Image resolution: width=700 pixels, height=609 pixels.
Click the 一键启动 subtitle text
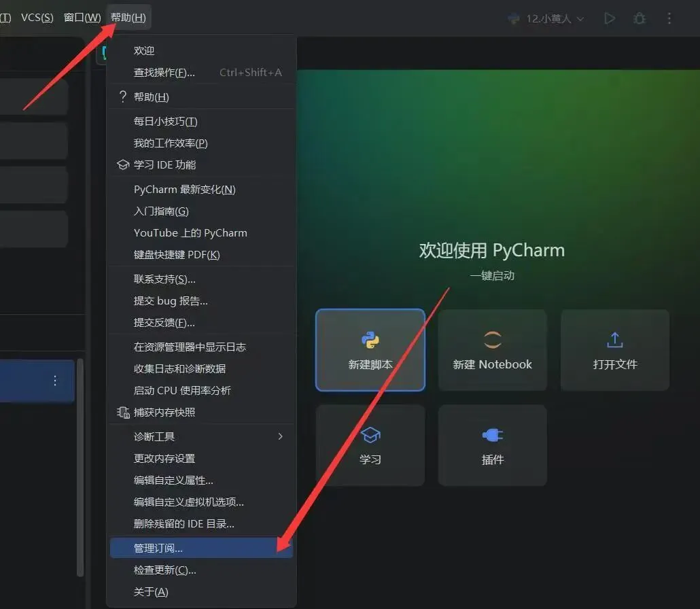tap(492, 275)
